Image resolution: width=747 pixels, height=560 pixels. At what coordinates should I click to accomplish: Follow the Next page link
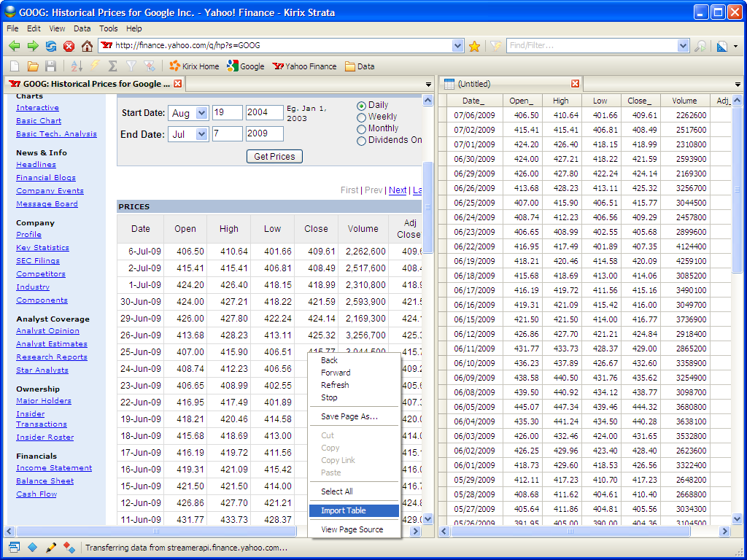pyautogui.click(x=398, y=190)
